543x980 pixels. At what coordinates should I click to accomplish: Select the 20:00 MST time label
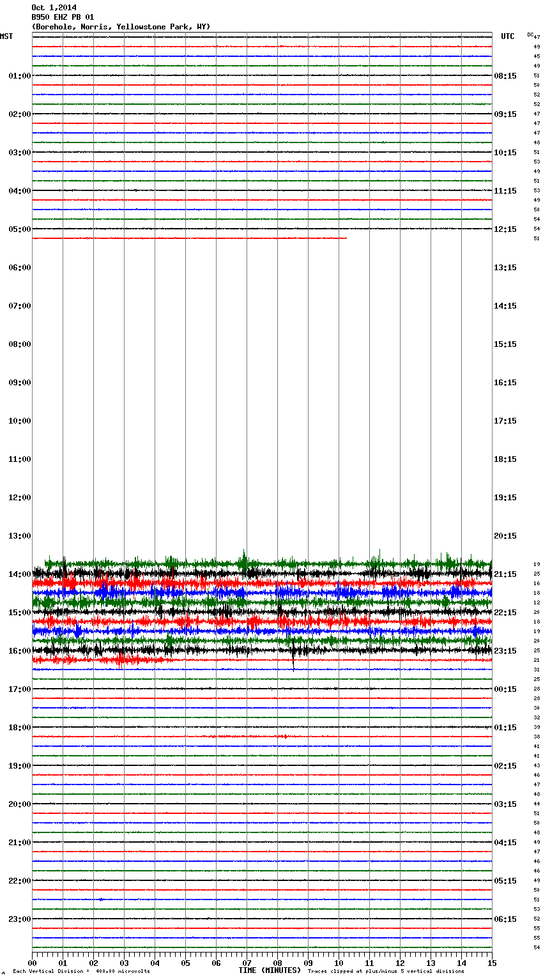tap(20, 804)
